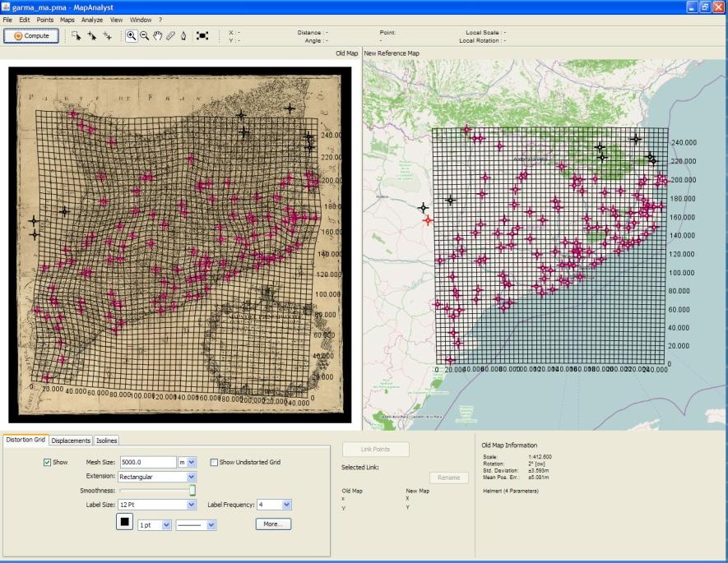The image size is (728, 563).
Task: Switch to the Isolines tab
Action: [106, 441]
